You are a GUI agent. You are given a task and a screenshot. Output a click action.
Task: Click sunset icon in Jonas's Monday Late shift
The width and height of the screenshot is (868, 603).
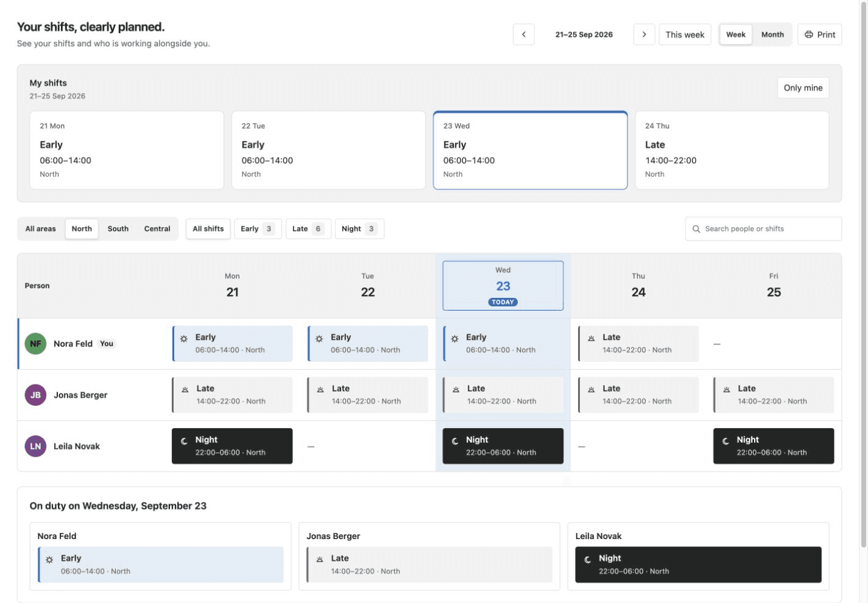tap(185, 389)
